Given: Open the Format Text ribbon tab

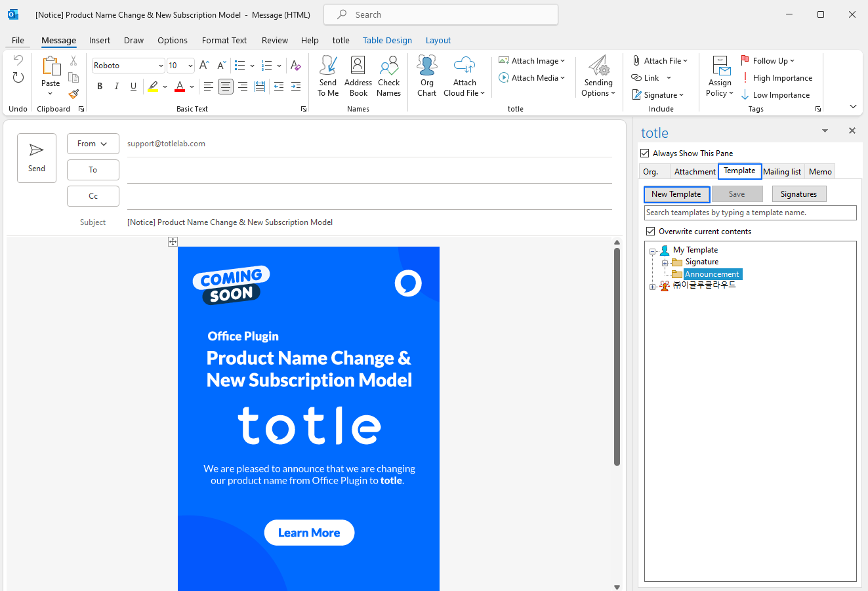Looking at the screenshot, I should pyautogui.click(x=224, y=40).
